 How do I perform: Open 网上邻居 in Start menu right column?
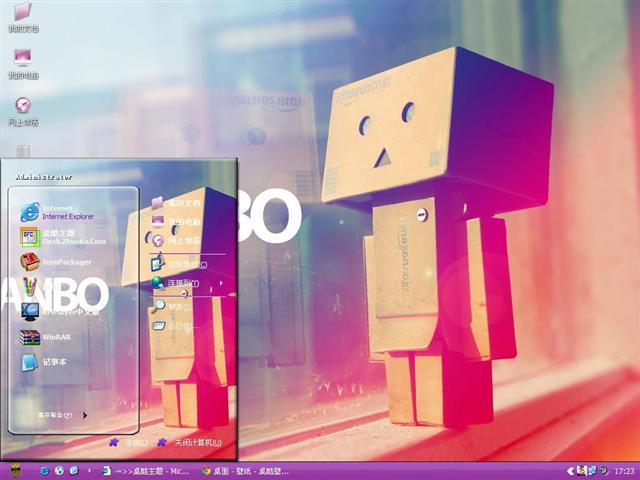(x=176, y=240)
